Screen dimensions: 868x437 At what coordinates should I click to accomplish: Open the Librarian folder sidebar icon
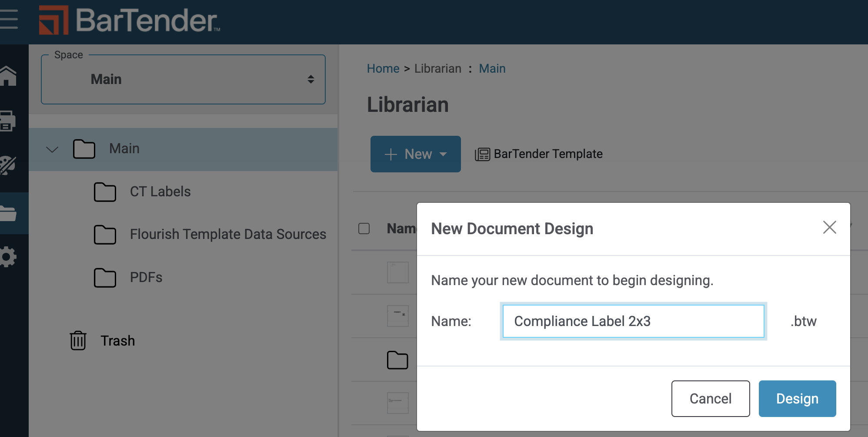[x=9, y=213]
